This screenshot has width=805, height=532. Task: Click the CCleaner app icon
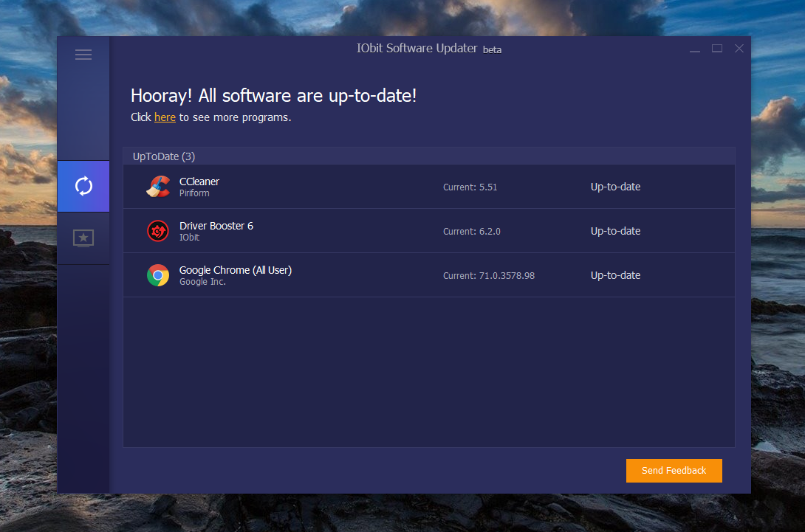click(157, 187)
